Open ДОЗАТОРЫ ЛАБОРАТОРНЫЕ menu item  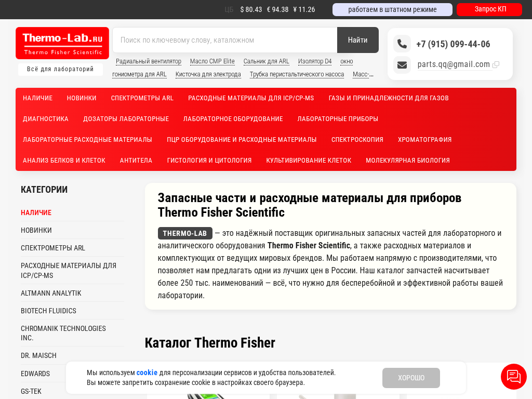[x=126, y=119]
